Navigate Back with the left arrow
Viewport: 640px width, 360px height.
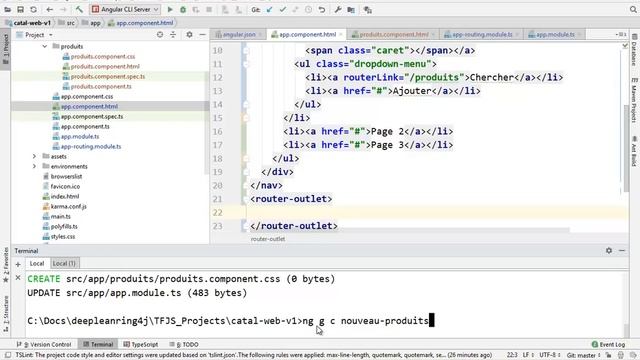pos(50,9)
